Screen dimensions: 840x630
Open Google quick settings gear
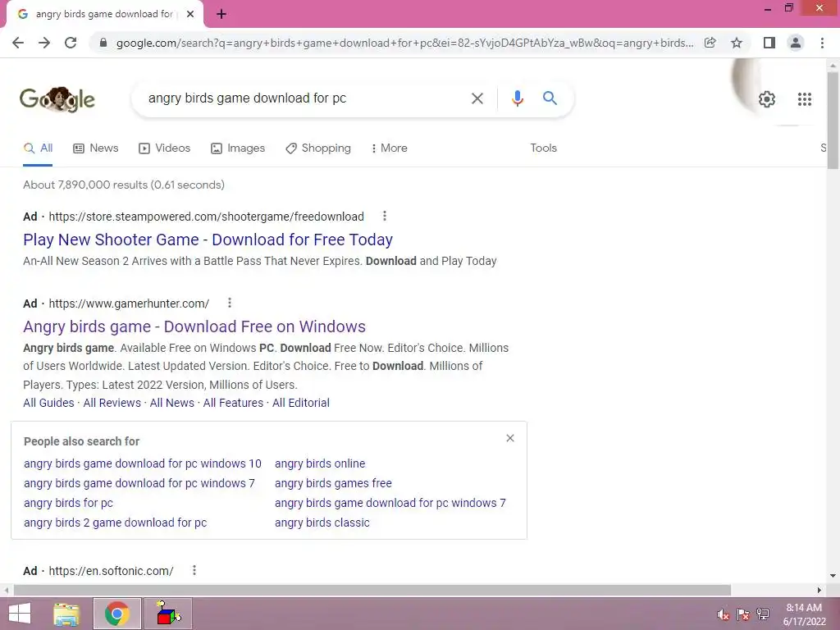click(x=767, y=99)
